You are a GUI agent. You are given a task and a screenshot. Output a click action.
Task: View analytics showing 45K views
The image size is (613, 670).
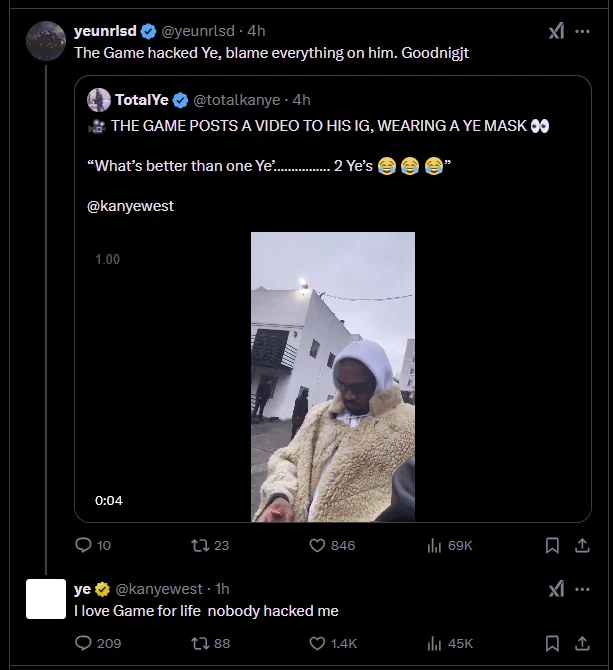pyautogui.click(x=434, y=643)
